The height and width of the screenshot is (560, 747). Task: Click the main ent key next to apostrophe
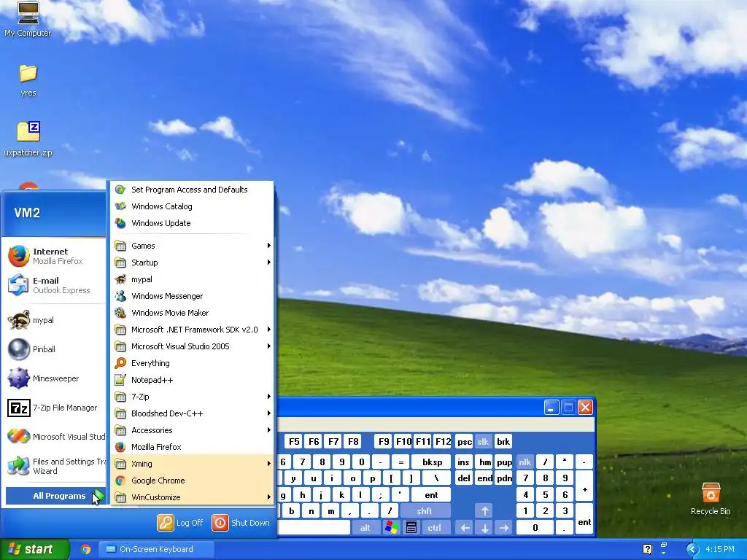(431, 495)
